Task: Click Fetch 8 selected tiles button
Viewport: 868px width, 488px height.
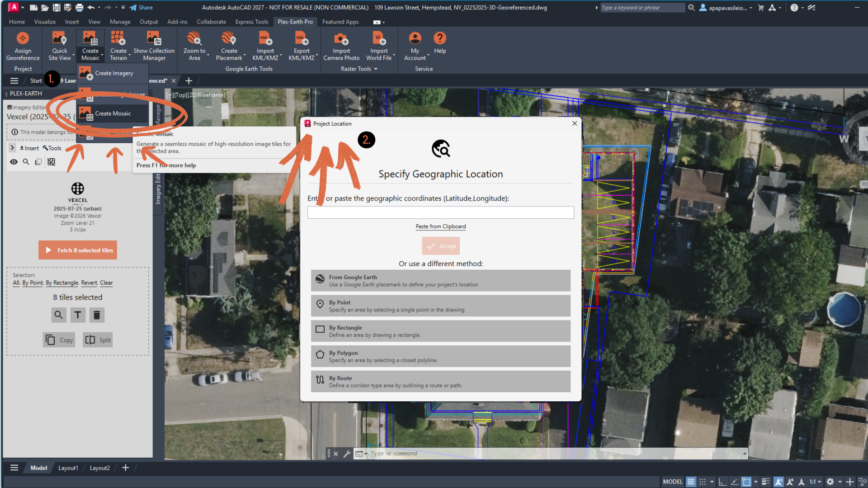Action: click(x=78, y=250)
